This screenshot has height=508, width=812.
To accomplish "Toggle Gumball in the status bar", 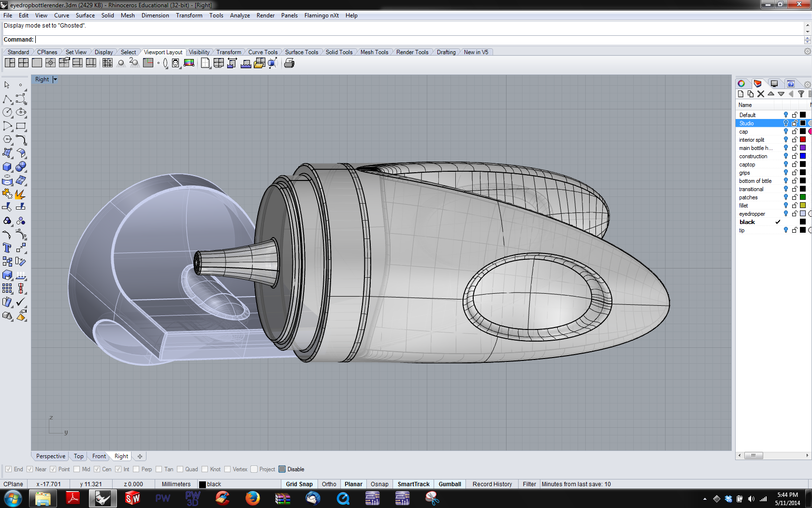I will click(449, 484).
